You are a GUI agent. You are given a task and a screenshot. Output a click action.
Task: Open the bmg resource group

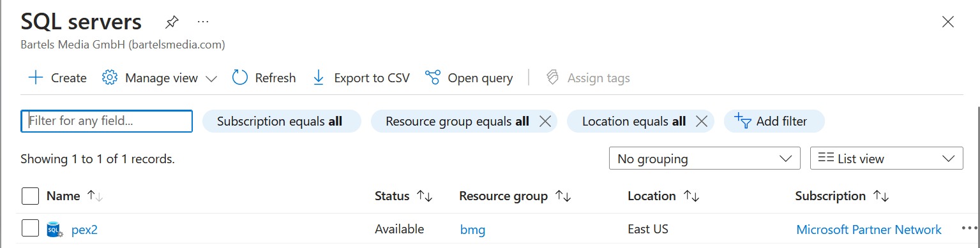[x=472, y=230]
